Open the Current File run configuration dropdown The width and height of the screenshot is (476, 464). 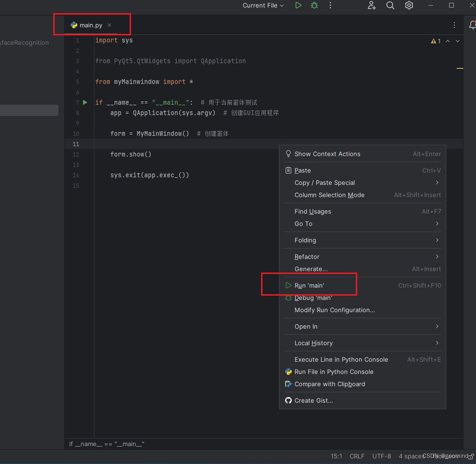click(x=263, y=6)
